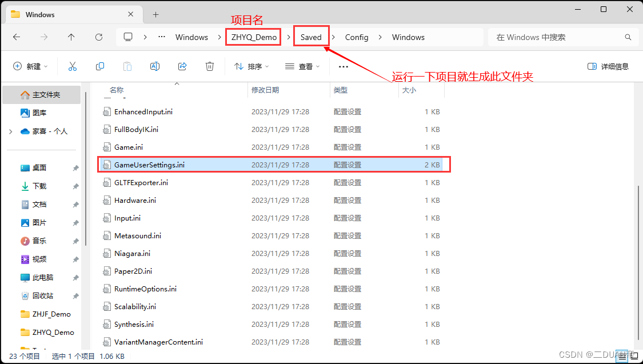Click the Paste icon
The width and height of the screenshot is (643, 364).
pyautogui.click(x=127, y=66)
